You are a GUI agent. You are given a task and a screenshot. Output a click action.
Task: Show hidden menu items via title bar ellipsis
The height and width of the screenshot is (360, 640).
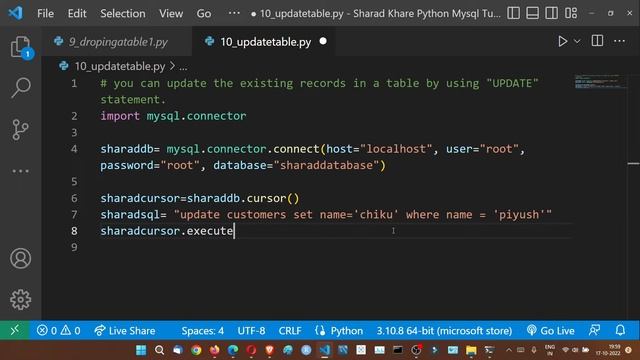click(x=234, y=13)
